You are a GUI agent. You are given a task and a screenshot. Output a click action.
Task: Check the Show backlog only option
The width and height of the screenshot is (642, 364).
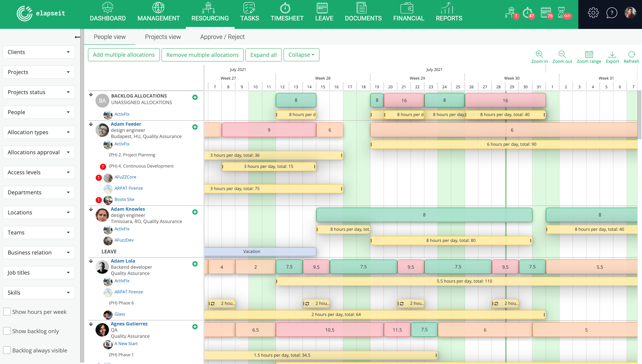[x=7, y=331]
